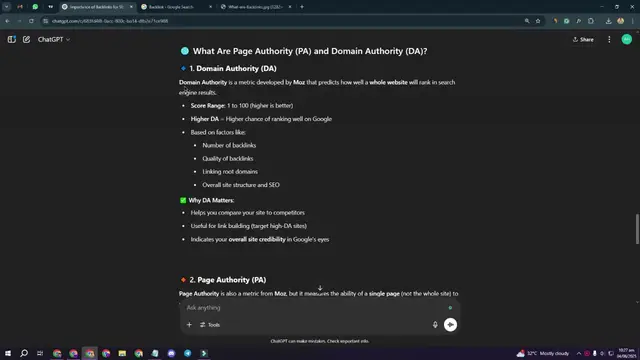This screenshot has width=640, height=360.
Task: Show hidden system tray icons chevron
Action: pos(579,353)
